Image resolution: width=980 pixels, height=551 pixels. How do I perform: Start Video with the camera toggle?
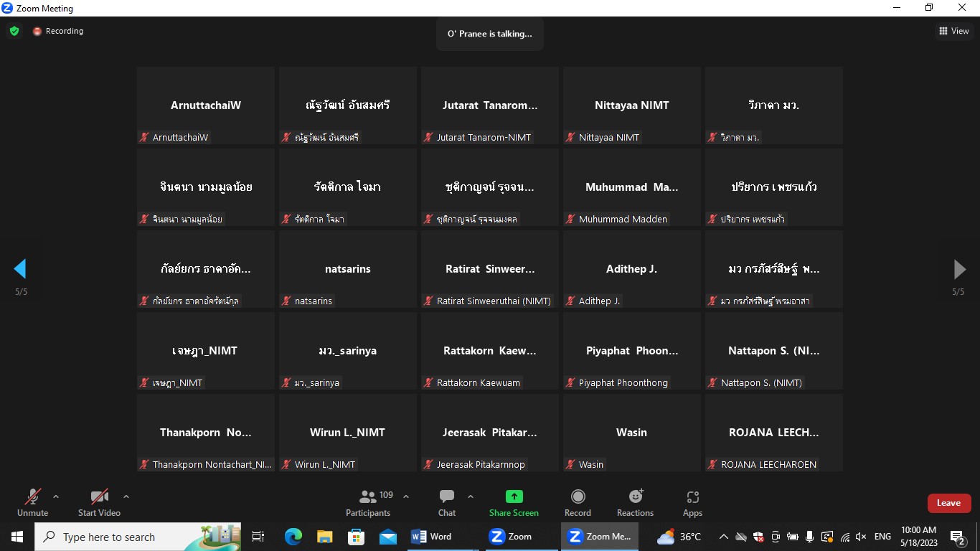[99, 497]
